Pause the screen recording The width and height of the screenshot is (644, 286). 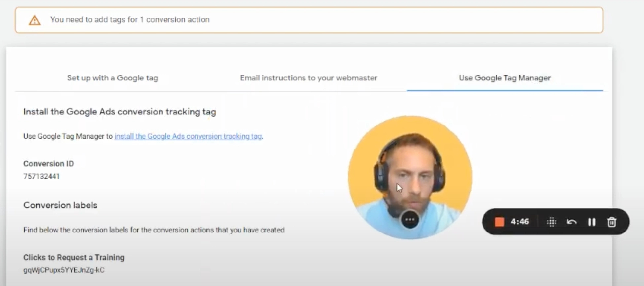[592, 222]
